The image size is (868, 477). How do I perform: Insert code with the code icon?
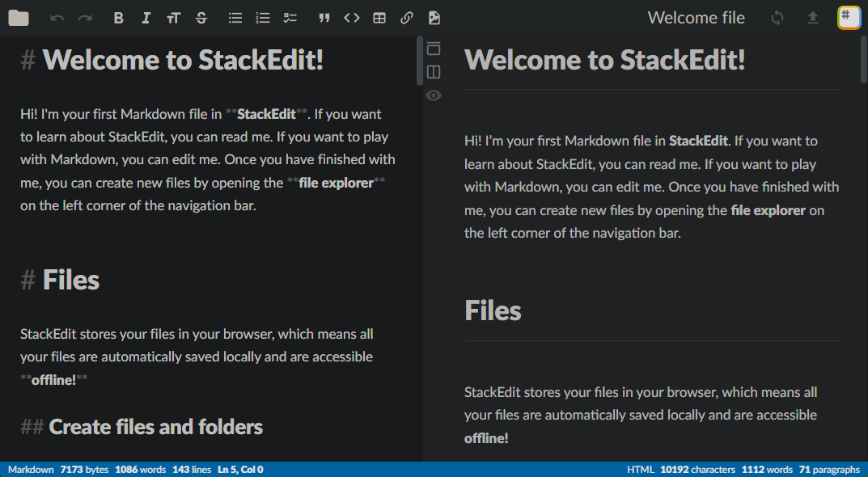coord(352,18)
